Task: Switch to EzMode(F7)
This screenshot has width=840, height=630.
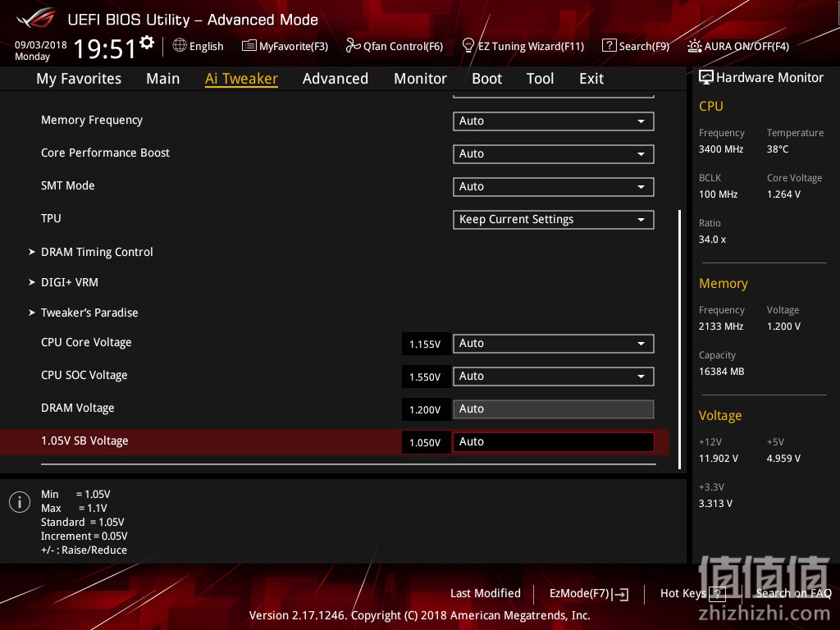Action: [x=579, y=593]
